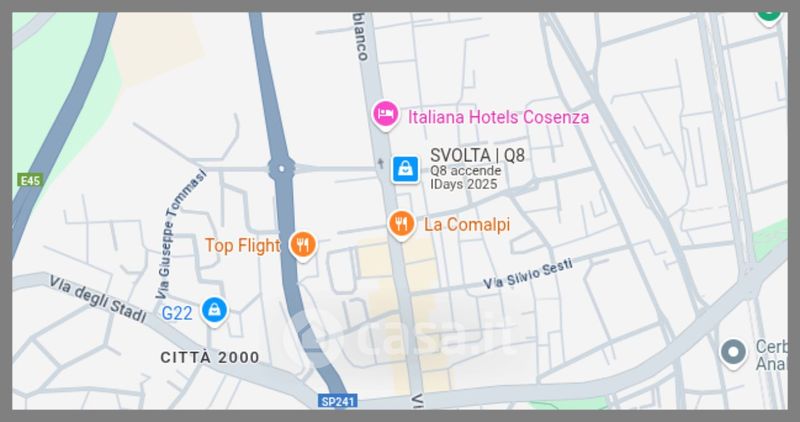Click the roundabout on the blue road
This screenshot has width=800, height=422.
pos(282,168)
